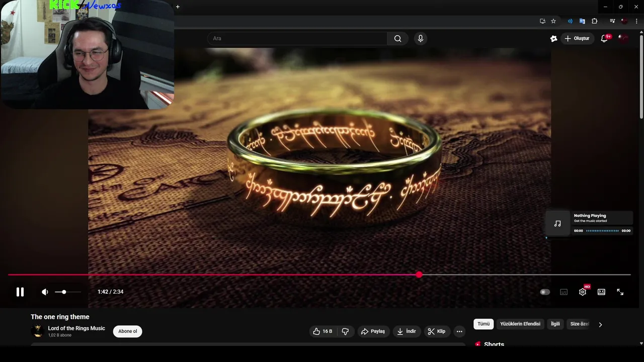Select the Tümü filter chip
The height and width of the screenshot is (362, 644).
[x=484, y=324]
